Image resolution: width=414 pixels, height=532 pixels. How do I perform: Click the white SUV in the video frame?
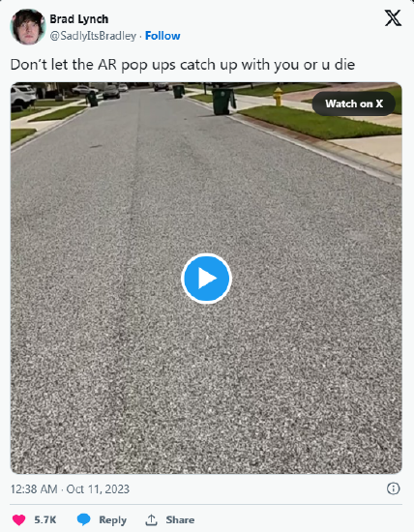pyautogui.click(x=21, y=96)
